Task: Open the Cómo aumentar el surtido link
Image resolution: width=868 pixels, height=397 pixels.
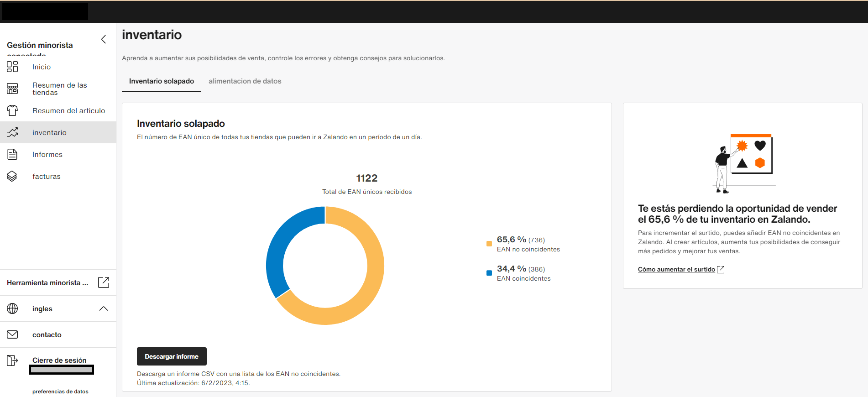Action: click(x=676, y=269)
